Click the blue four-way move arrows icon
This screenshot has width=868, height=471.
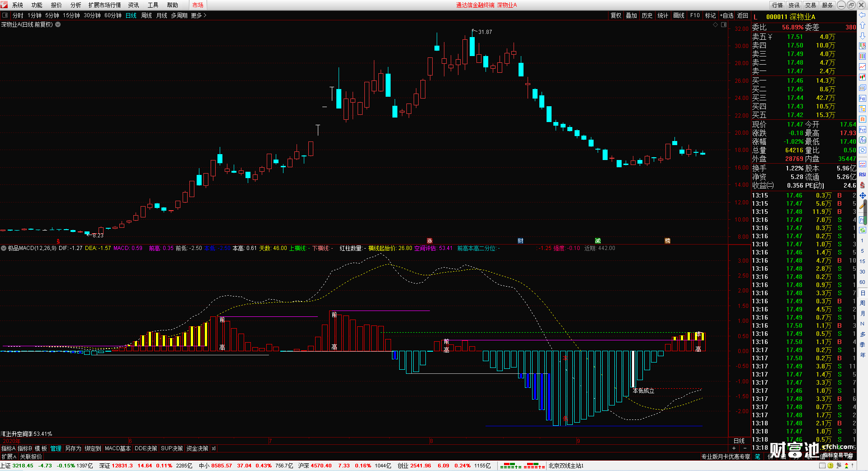point(863,195)
